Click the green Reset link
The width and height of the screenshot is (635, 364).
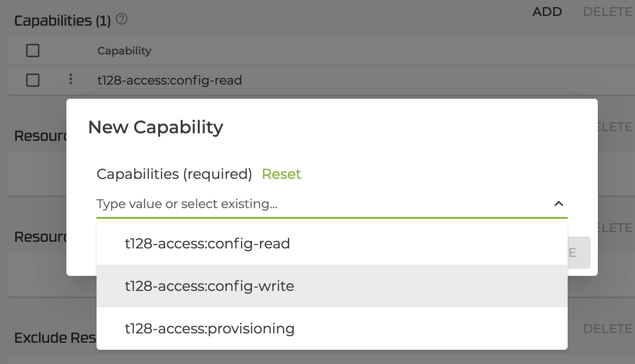(281, 174)
